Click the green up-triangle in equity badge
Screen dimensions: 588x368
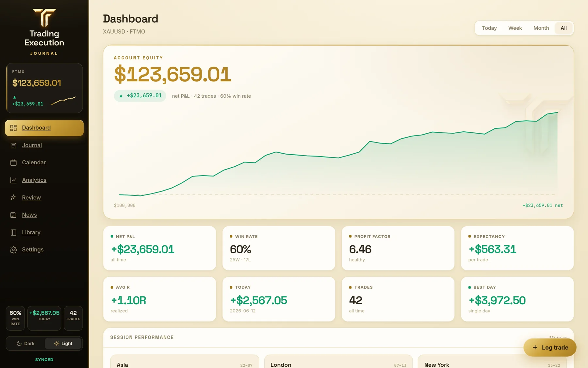tap(121, 96)
